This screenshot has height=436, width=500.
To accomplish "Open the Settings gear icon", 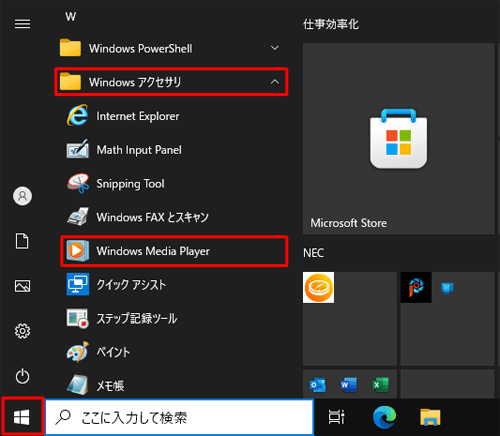I will coord(22,331).
